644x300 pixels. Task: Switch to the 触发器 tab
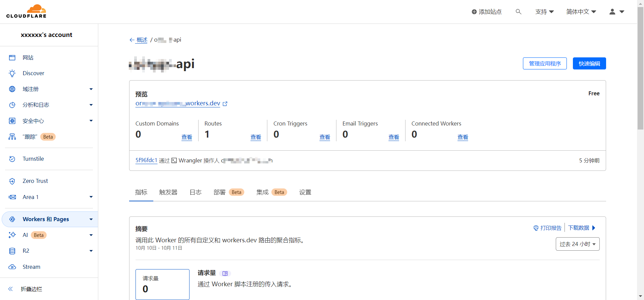coord(168,192)
